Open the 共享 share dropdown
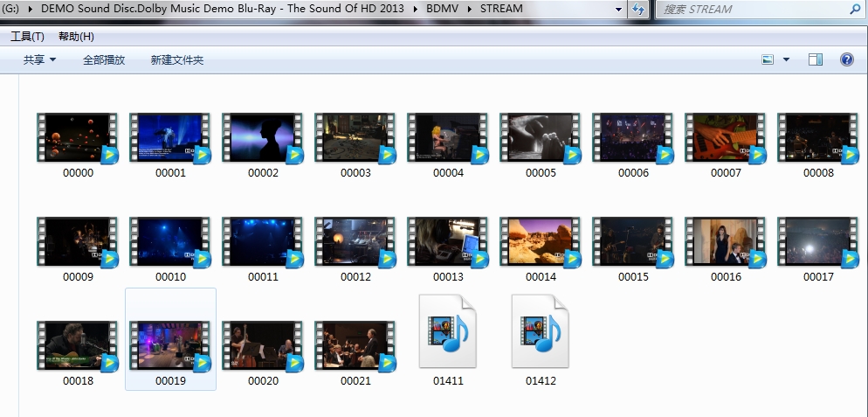 point(39,59)
